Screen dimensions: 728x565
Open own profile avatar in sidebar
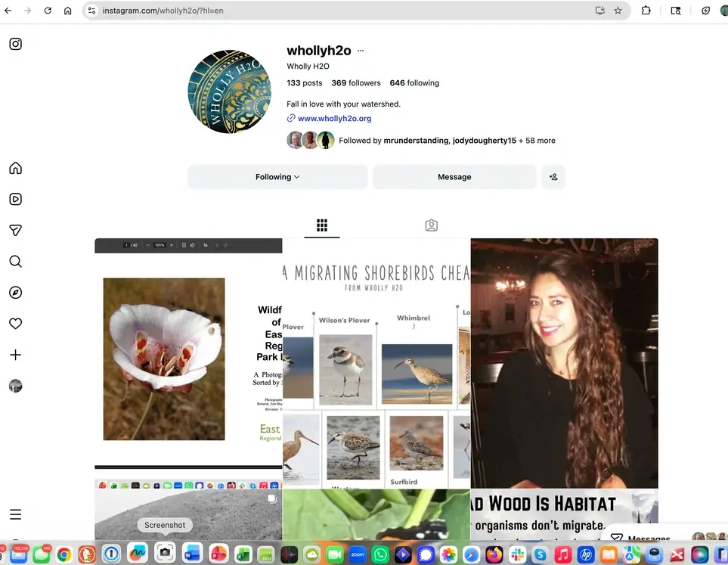tap(15, 386)
